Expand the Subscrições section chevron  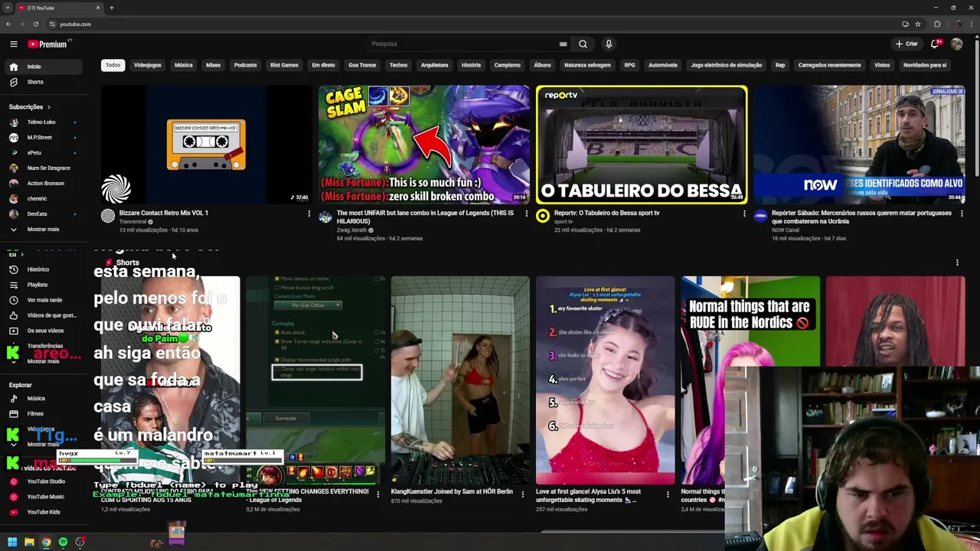48,107
